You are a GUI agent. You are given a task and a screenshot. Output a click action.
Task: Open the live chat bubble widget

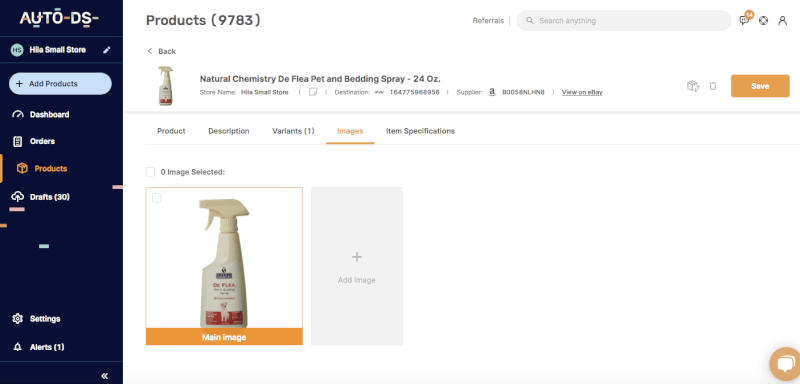coord(786,364)
